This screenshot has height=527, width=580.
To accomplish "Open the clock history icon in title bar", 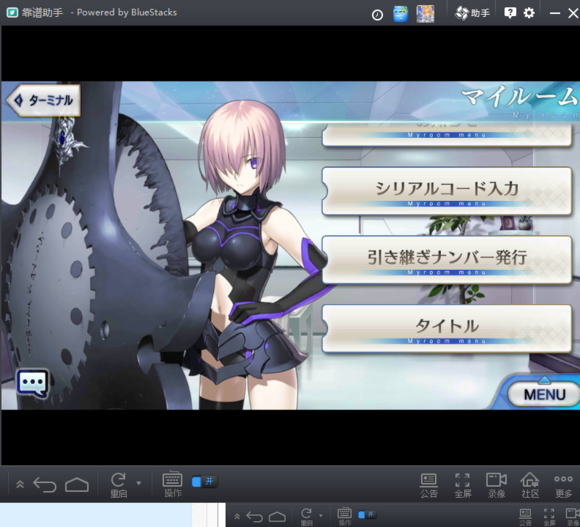I will pyautogui.click(x=377, y=15).
